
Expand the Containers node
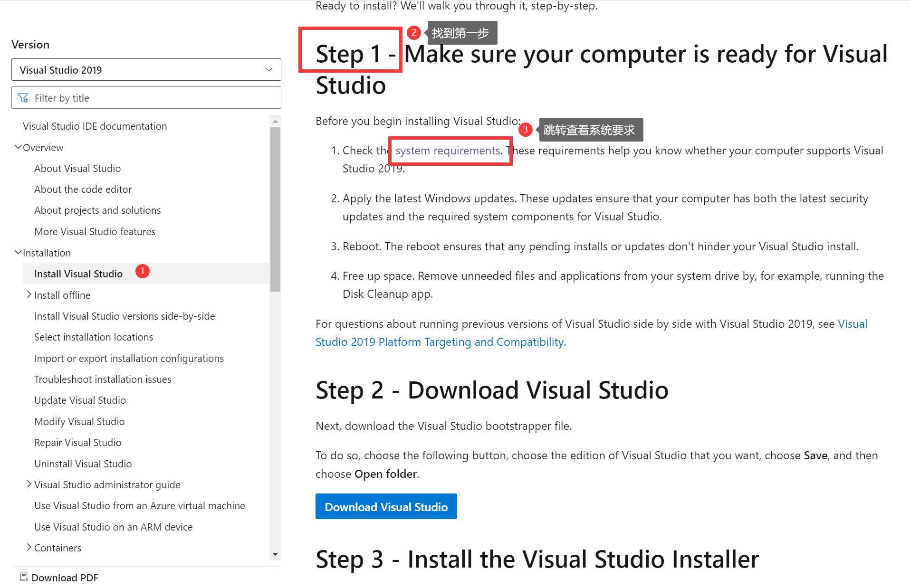29,548
